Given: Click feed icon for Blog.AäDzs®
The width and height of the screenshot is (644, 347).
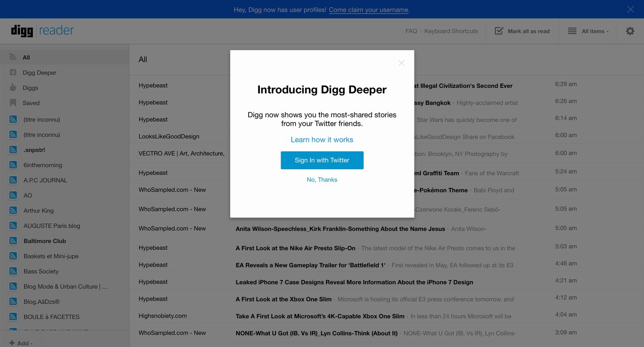Looking at the screenshot, I should point(13,301).
